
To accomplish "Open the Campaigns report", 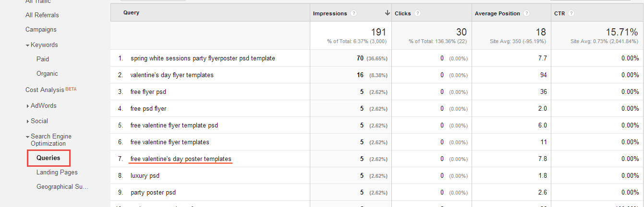I will coord(41,29).
